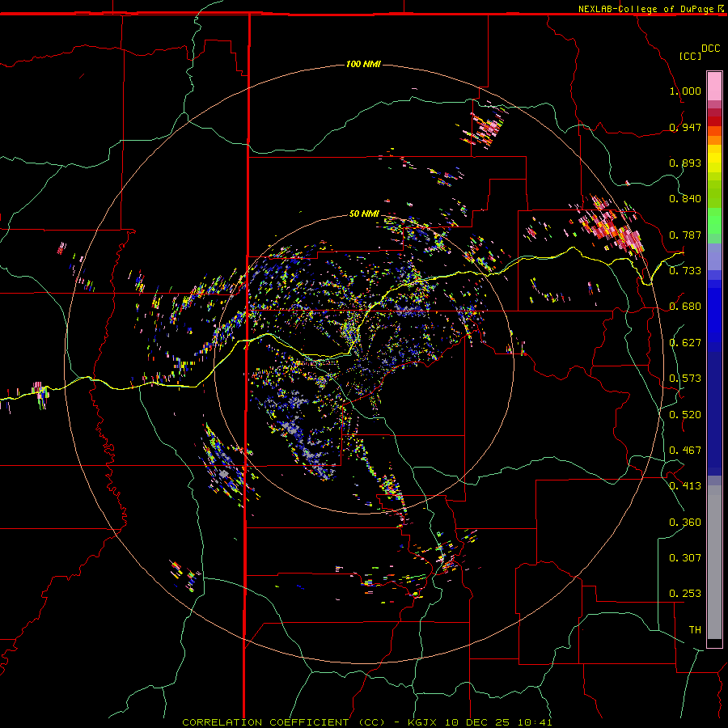Select the 0.307 legend value

coord(685,558)
